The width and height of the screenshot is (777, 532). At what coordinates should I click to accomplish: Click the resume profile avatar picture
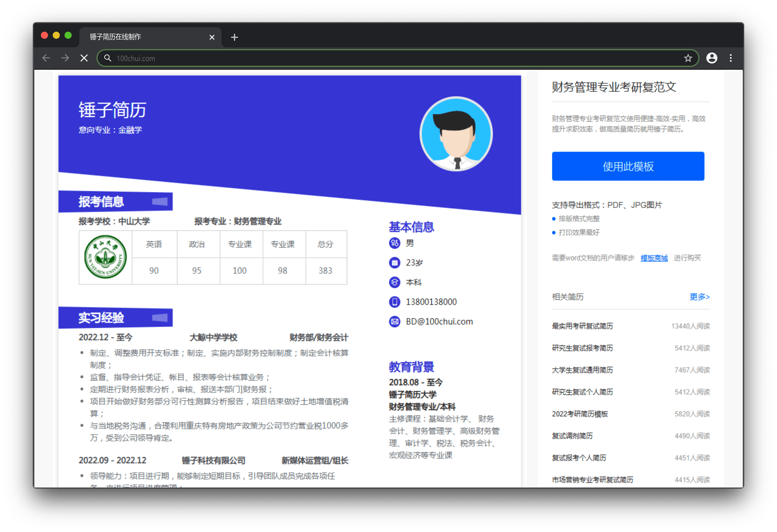456,134
